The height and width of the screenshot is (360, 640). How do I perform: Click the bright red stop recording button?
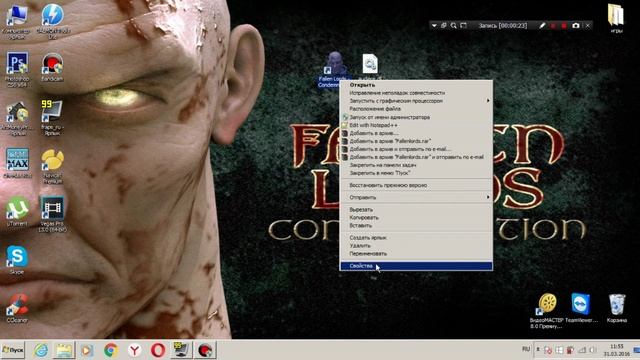click(564, 26)
